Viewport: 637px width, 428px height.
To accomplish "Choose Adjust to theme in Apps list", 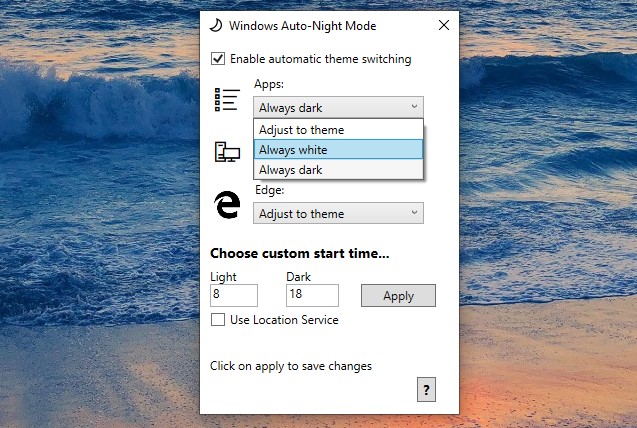I will 338,130.
